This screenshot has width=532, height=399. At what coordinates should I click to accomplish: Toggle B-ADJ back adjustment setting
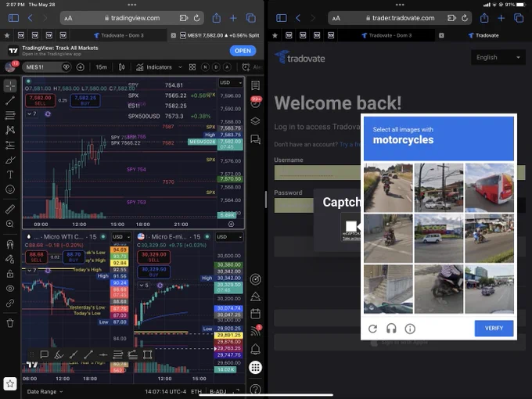[217, 391]
